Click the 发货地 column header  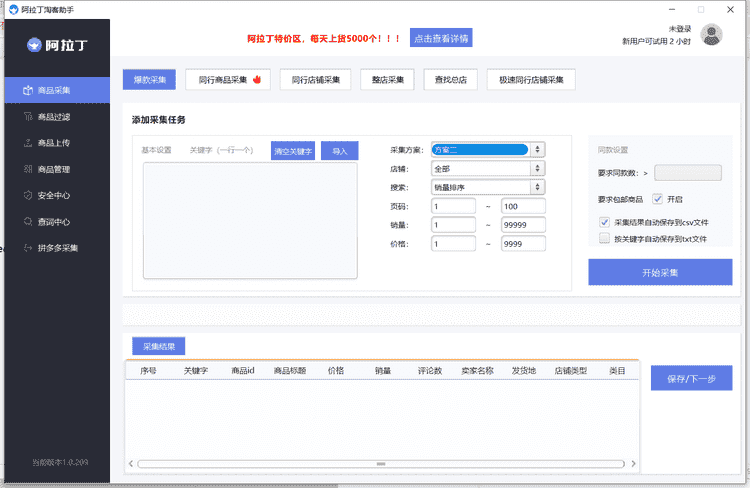point(524,370)
